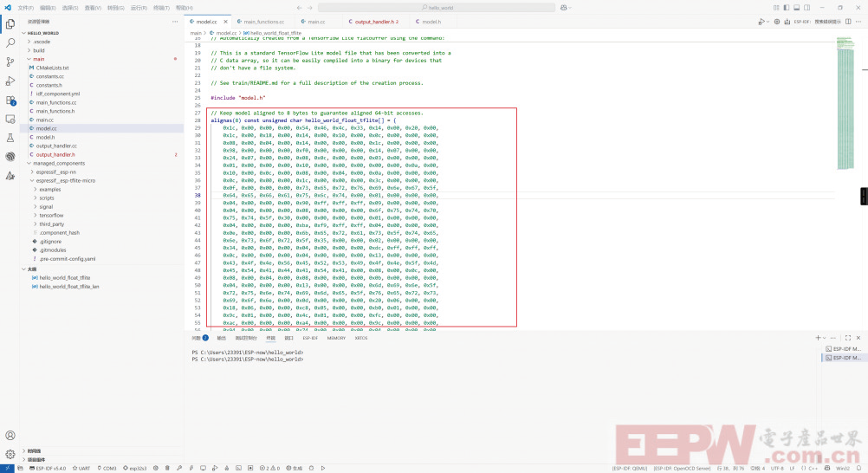Open the Copilot dropdown in title bar
868x473 pixels.
coord(566,8)
